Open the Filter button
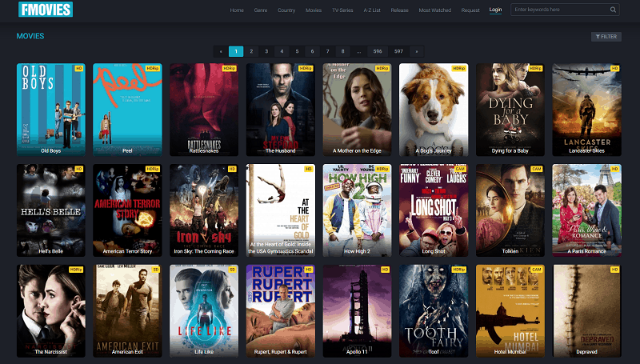This screenshot has width=640, height=364. tap(606, 37)
